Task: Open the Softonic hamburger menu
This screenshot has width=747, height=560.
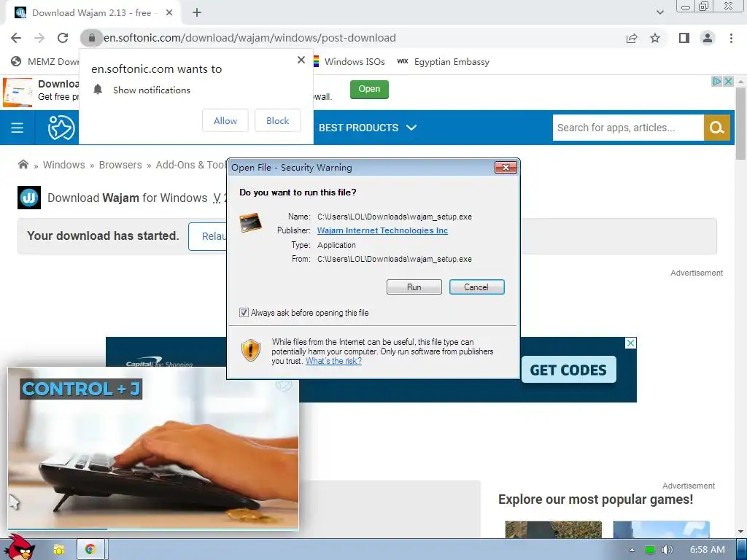Action: click(18, 128)
